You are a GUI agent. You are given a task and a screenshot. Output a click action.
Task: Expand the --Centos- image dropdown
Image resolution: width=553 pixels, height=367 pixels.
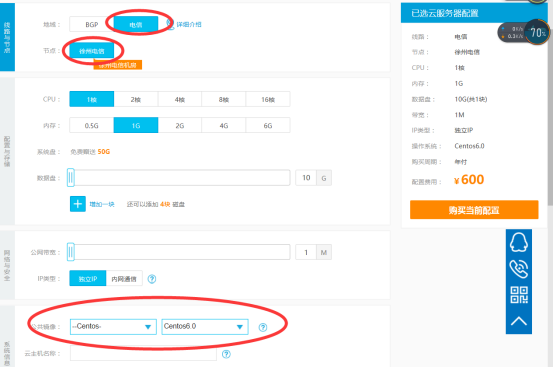tap(113, 326)
